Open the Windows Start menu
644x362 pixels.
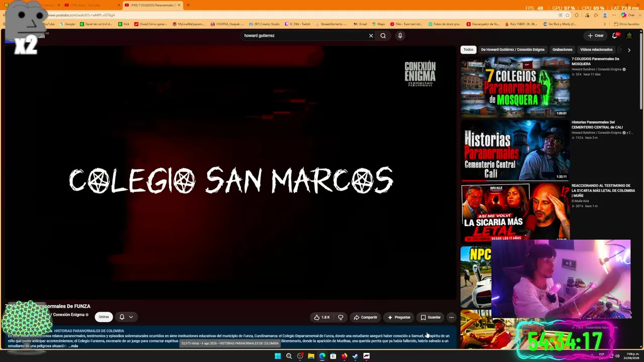[278, 356]
